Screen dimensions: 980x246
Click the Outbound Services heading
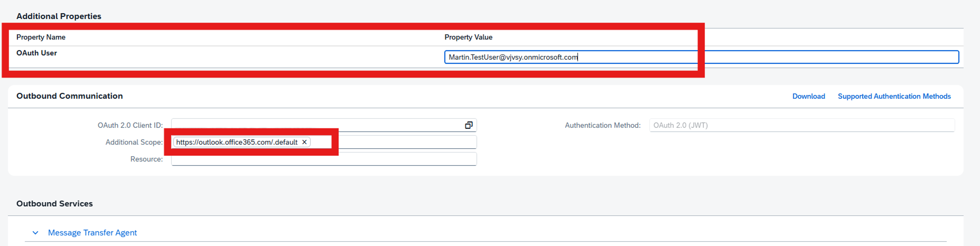pyautogui.click(x=54, y=203)
